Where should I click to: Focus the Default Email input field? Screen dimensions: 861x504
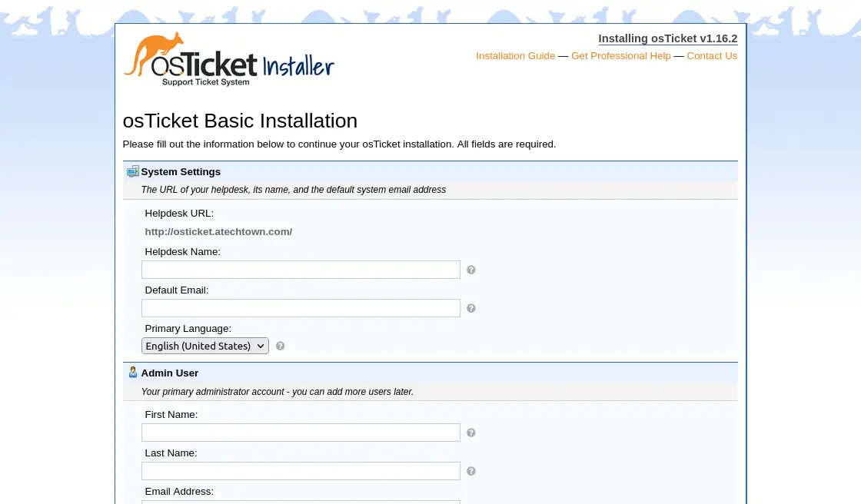pos(301,308)
